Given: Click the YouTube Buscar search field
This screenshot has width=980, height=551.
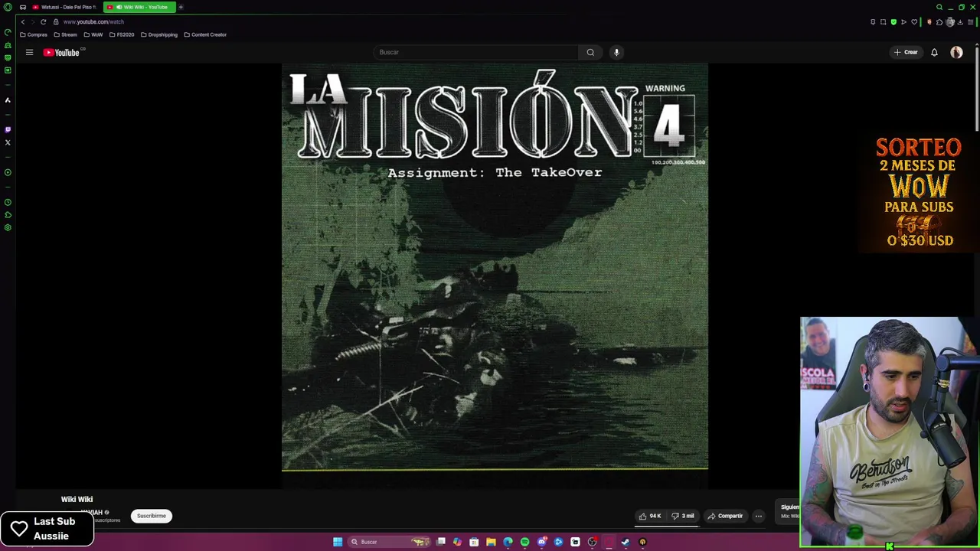Looking at the screenshot, I should pyautogui.click(x=476, y=52).
